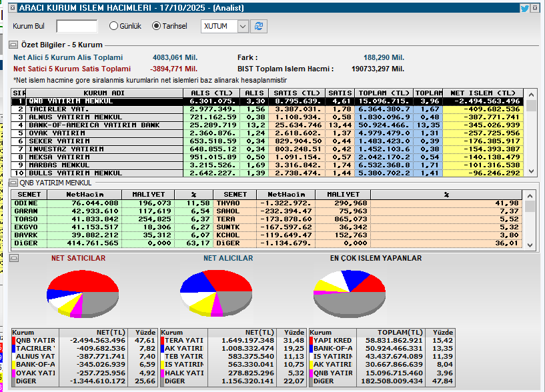Click red swatch beside TERA YATI legend row
Viewport: 545px width, 392px height.
tap(162, 341)
